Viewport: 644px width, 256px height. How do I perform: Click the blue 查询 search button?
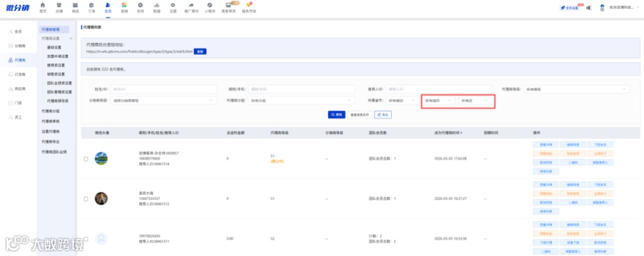pyautogui.click(x=336, y=115)
